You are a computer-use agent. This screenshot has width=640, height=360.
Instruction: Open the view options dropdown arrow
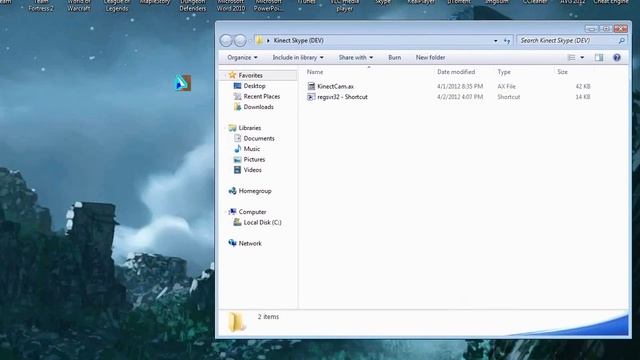pos(582,58)
